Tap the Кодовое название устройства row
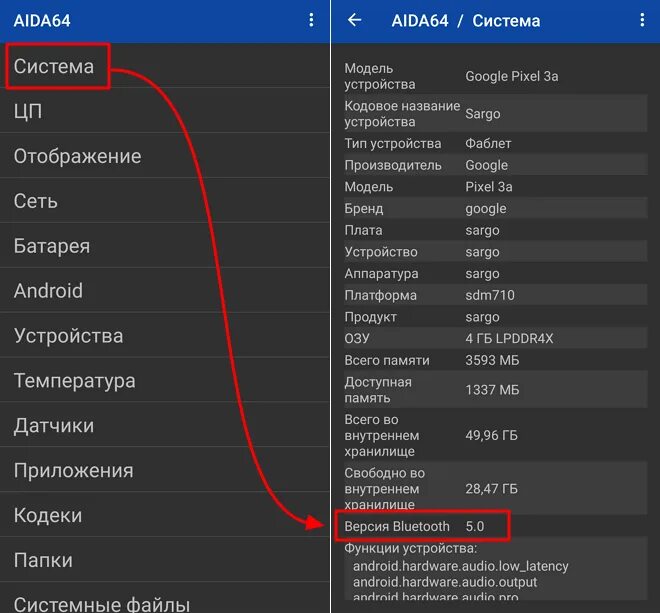 click(495, 113)
